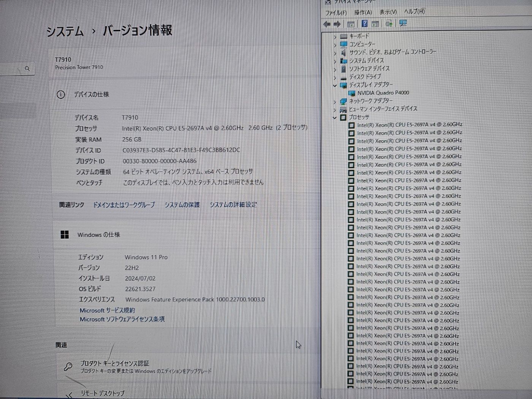
Task: Select the ソフトウェア デバイス category icon
Action: click(344, 68)
